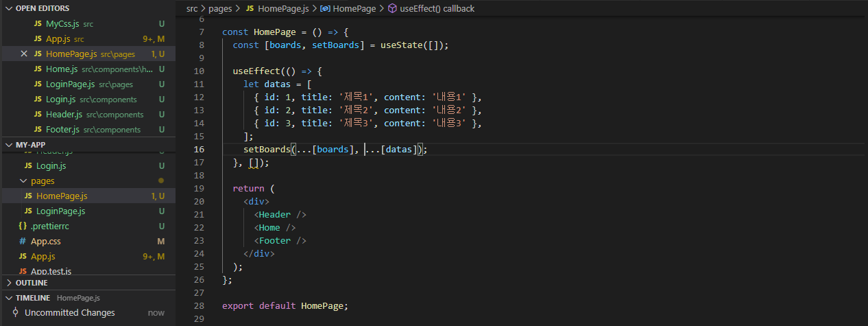868x326 pixels.
Task: Collapse the TIMELINE section
Action: click(x=10, y=298)
